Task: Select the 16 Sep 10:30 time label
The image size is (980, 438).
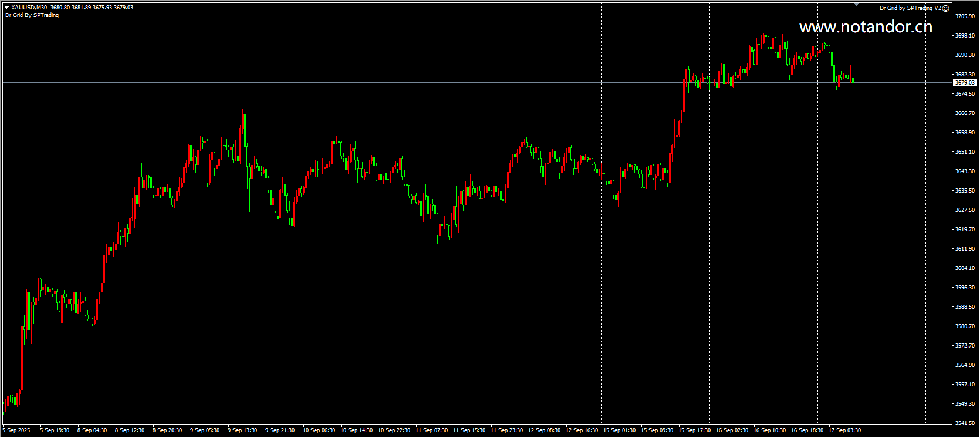Action: [x=769, y=430]
